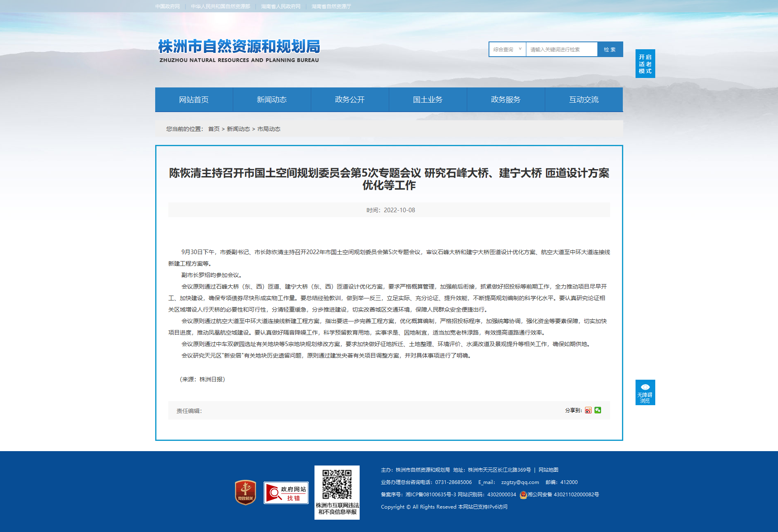Open the 政务服务 navigation menu
Screen dimensions: 778x532
pos(506,99)
